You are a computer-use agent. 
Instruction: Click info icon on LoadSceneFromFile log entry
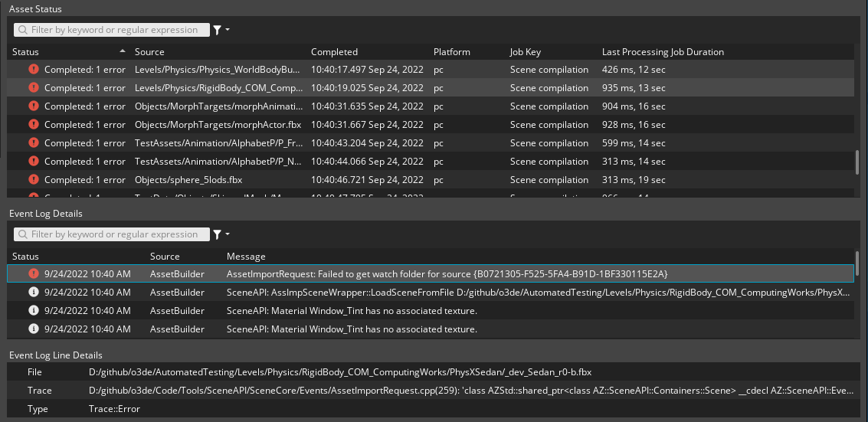point(33,292)
